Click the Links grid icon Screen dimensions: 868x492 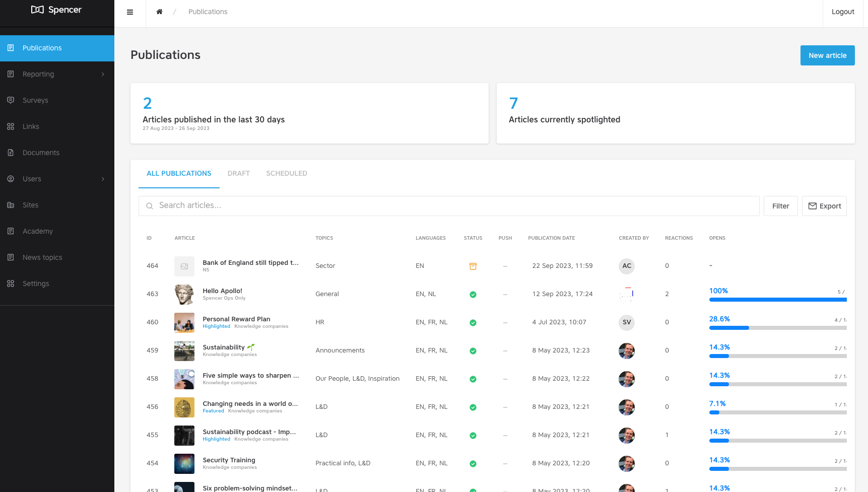(x=11, y=126)
